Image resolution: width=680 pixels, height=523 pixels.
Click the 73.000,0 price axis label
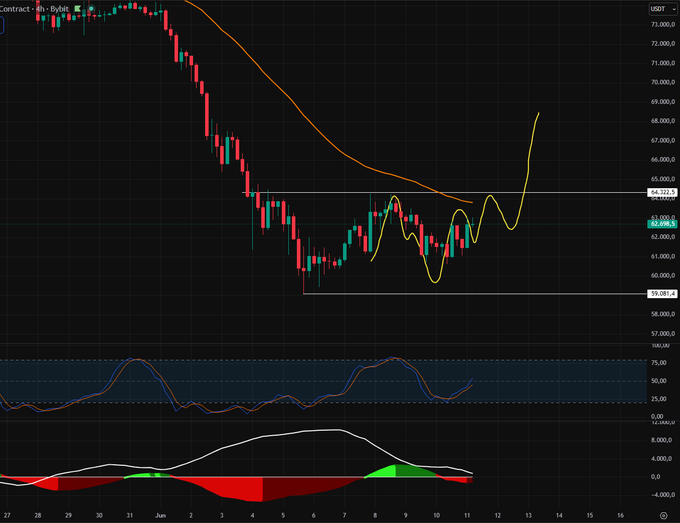(663, 24)
